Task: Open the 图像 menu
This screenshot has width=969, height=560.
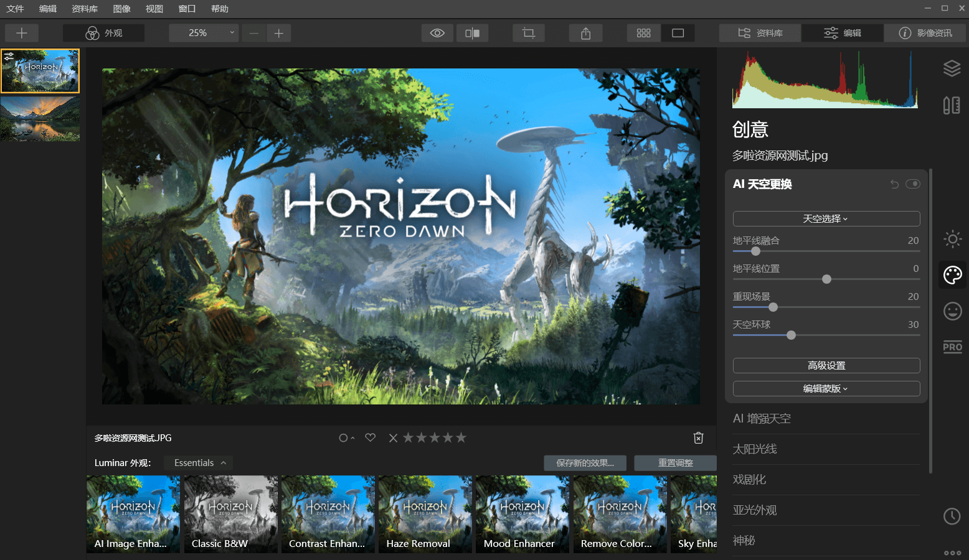Action: (x=122, y=9)
